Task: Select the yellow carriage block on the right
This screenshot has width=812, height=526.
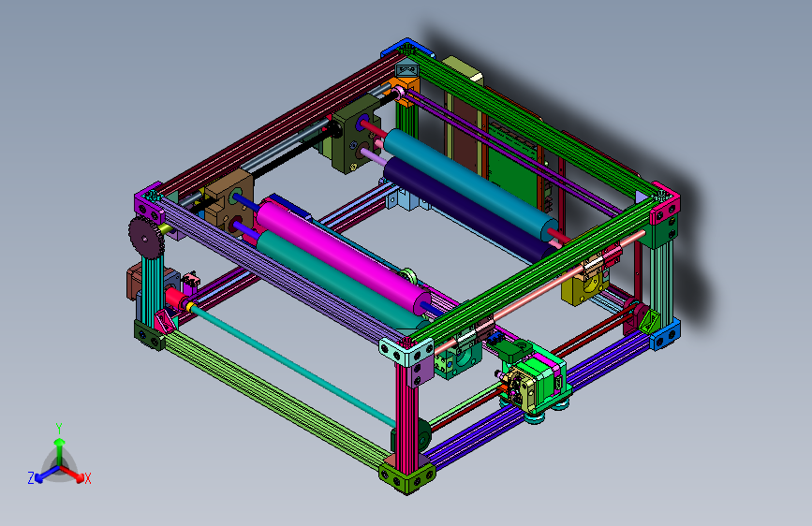Action: point(585,288)
